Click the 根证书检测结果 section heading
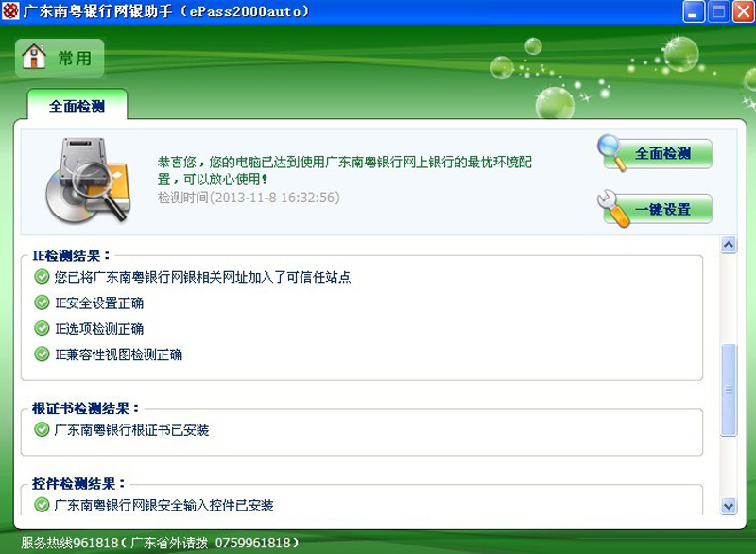Screen dimensions: 756x554 (85, 408)
